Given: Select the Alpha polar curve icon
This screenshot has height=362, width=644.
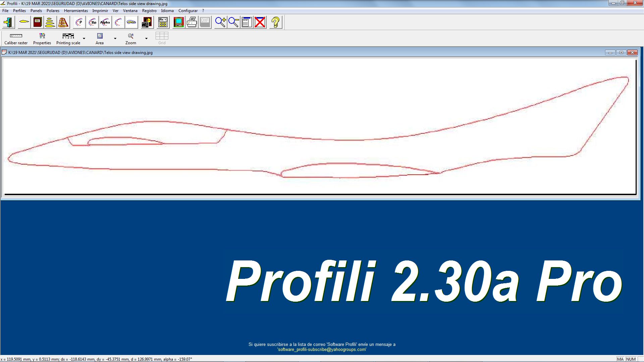Looking at the screenshot, I should pyautogui.click(x=105, y=22).
